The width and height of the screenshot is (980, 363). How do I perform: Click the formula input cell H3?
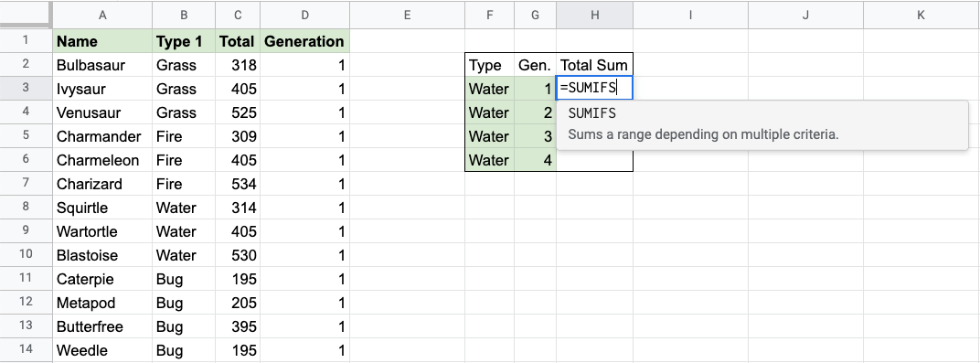[x=594, y=88]
